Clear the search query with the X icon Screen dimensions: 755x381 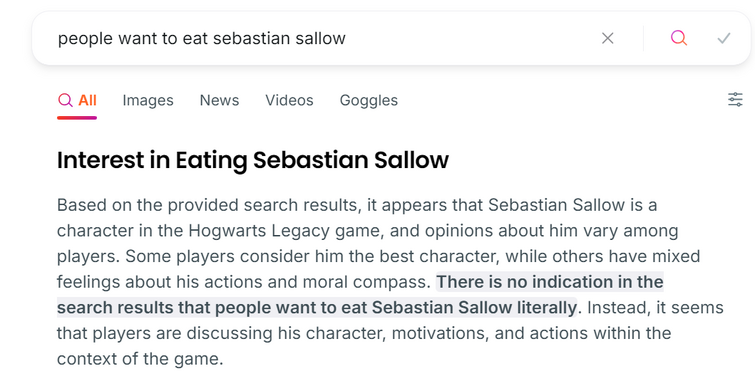pyautogui.click(x=608, y=38)
